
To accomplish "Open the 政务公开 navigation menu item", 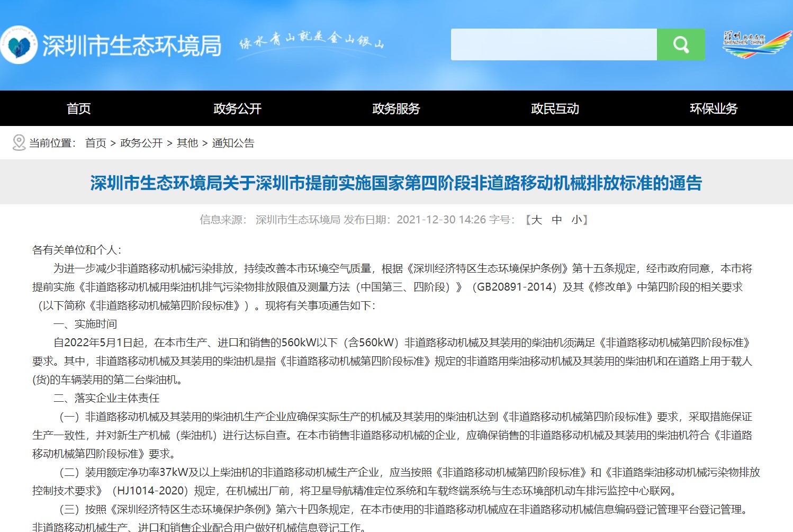I will pos(238,109).
